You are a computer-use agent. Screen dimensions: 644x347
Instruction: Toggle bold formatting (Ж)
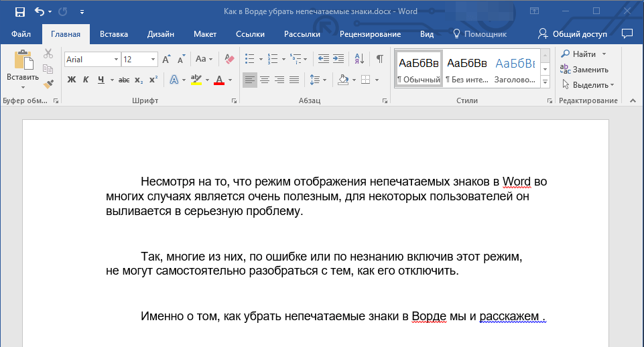pos(72,80)
